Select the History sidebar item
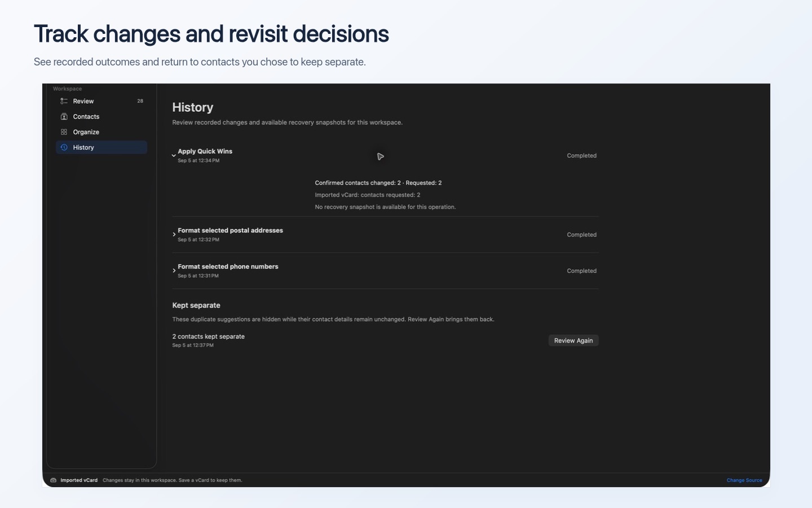812x508 pixels. click(x=101, y=147)
